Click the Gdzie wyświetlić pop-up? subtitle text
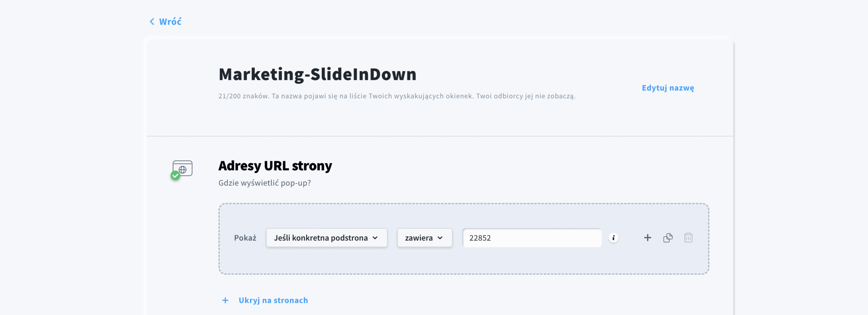 tap(264, 183)
